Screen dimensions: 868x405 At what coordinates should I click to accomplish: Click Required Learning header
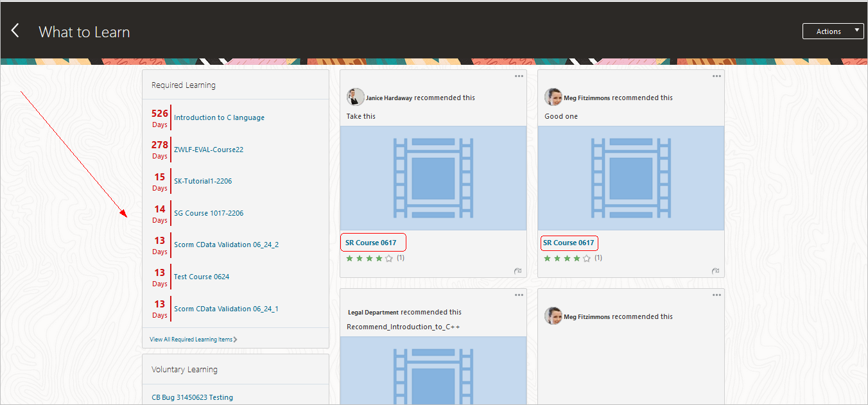[184, 85]
